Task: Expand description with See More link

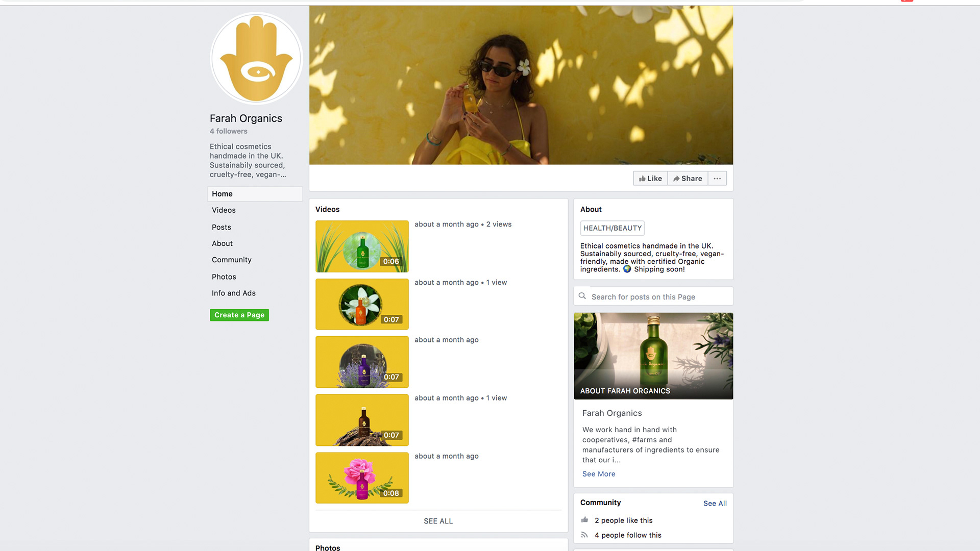Action: point(599,474)
